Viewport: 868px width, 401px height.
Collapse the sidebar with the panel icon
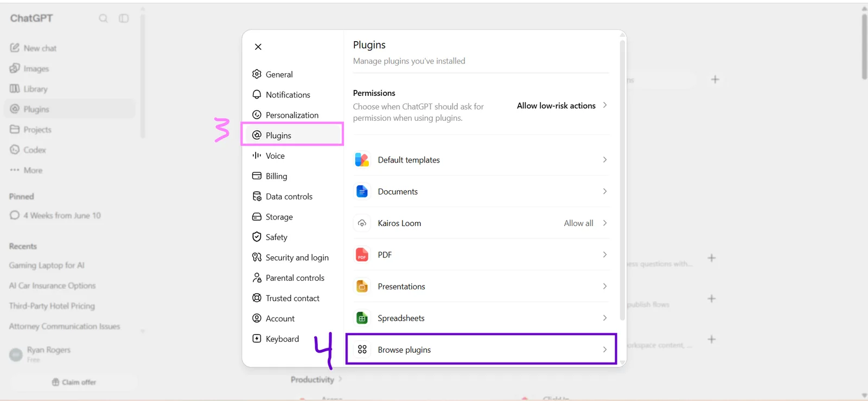pyautogui.click(x=124, y=18)
